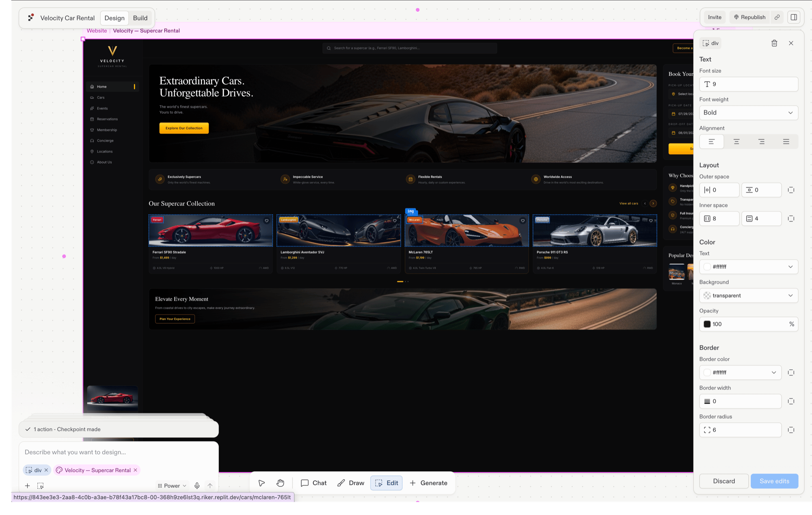Viewport: 812px width, 515px height.
Task: Edit horizontal outer space value
Action: (x=719, y=190)
